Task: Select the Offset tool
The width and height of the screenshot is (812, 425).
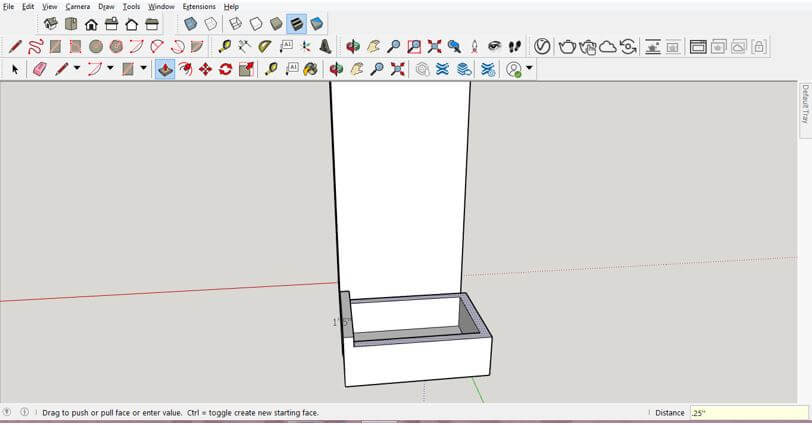Action: (x=185, y=69)
